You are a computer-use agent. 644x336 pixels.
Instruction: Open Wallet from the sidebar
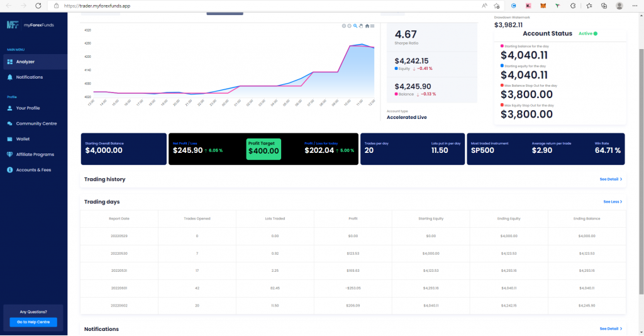(23, 138)
